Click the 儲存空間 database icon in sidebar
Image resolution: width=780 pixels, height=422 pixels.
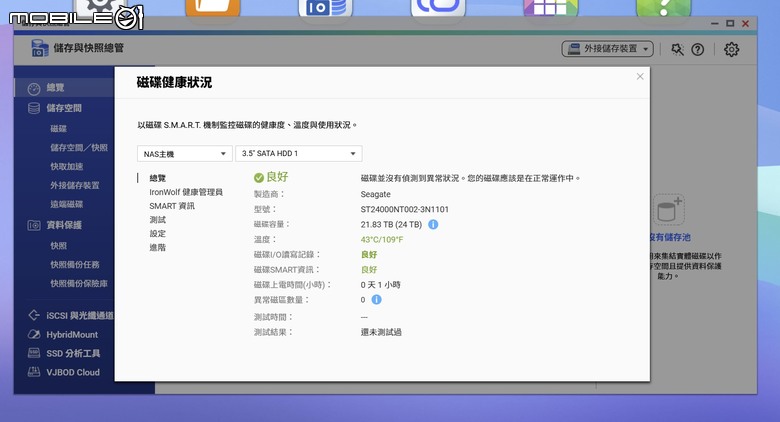pos(34,108)
